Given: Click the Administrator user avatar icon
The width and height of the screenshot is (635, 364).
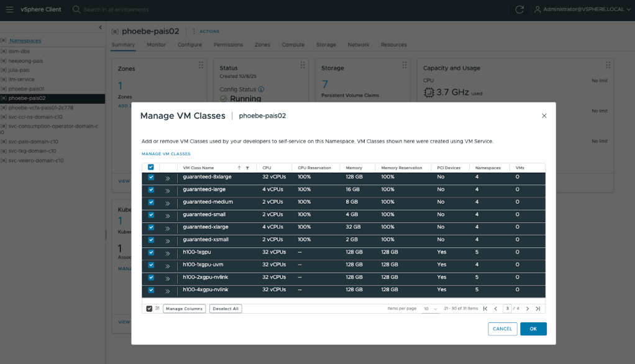Looking at the screenshot, I should (x=537, y=9).
